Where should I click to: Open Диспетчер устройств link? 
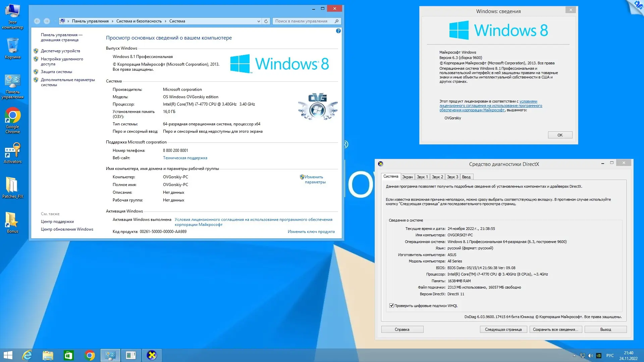(60, 51)
